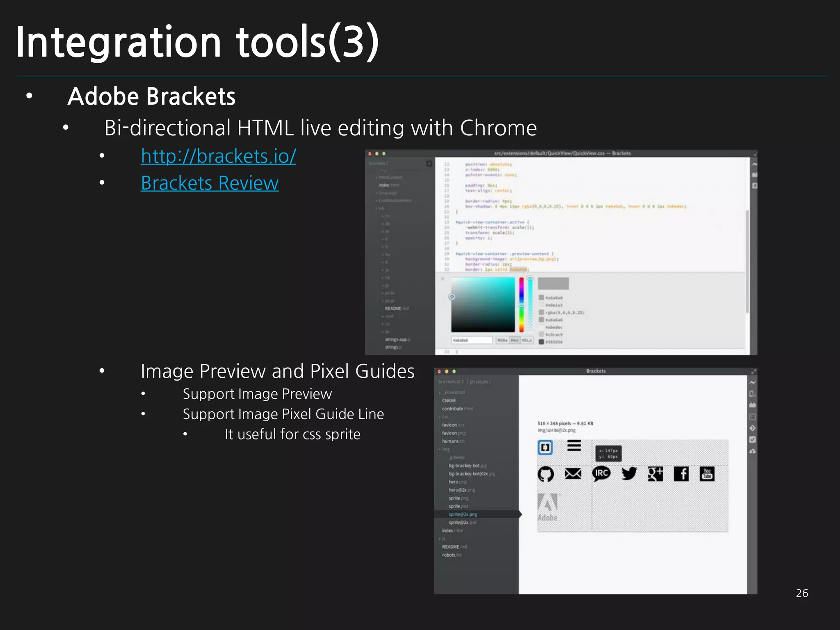Click the third sidebar icon in CSS editor window
Screen dimensions: 840x630
[754, 185]
